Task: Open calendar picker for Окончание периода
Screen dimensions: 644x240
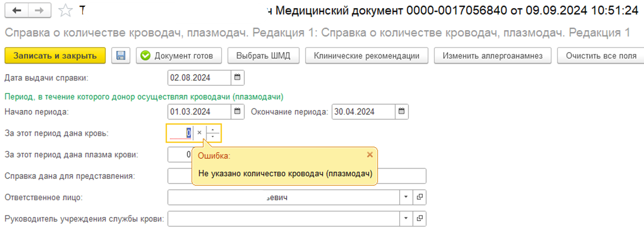Action: (401, 112)
